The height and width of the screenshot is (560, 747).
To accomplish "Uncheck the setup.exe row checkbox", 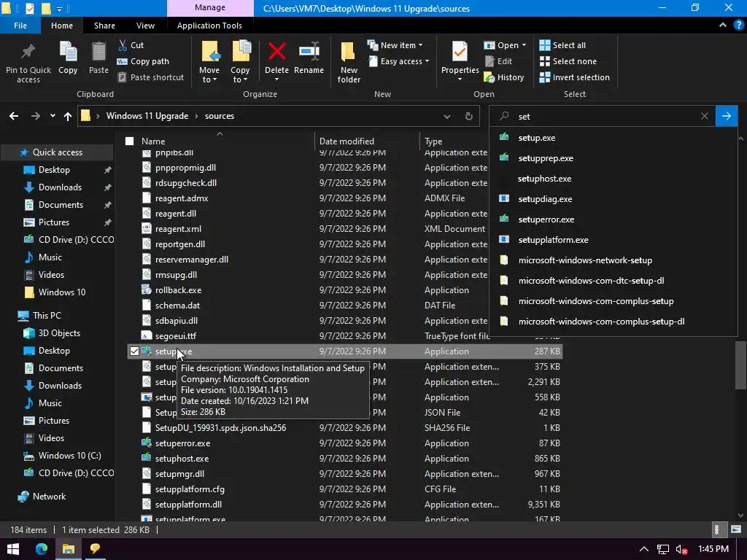I will click(134, 351).
